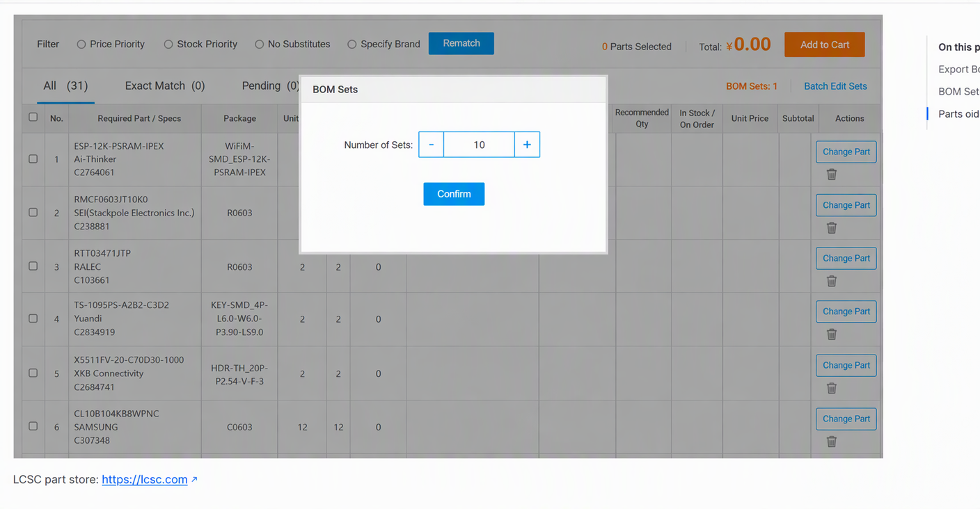Viewport: 980px width, 509px height.
Task: Click Change Part for TS-1095PS-A2B2-C3D2
Action: [x=846, y=312]
